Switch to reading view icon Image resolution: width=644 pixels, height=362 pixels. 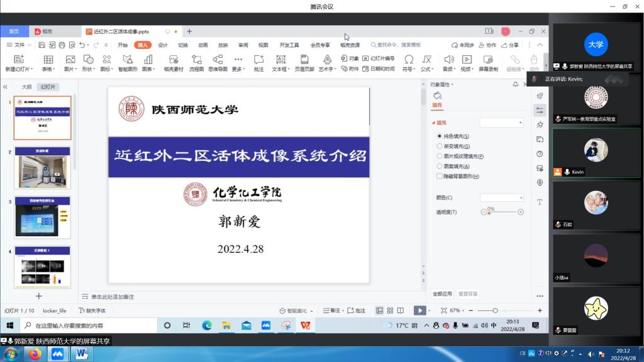(x=401, y=310)
